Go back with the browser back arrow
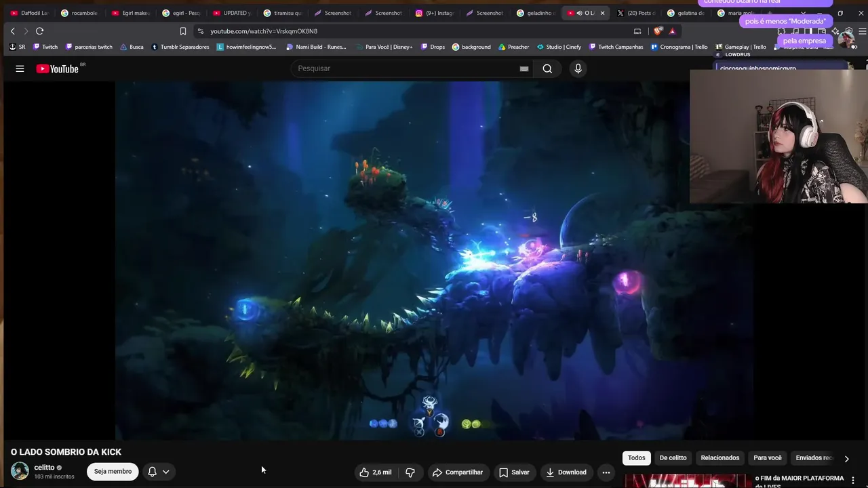This screenshot has width=868, height=488. tap(12, 31)
